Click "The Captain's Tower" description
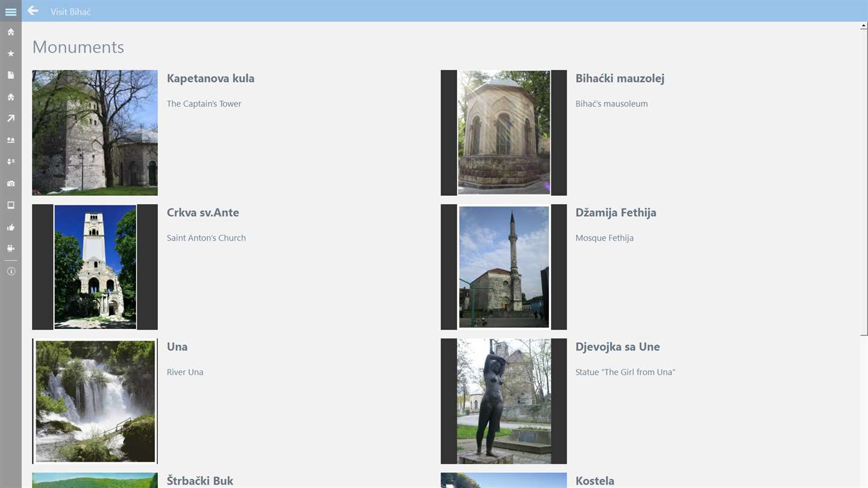Viewport: 868px width, 488px height. point(204,104)
